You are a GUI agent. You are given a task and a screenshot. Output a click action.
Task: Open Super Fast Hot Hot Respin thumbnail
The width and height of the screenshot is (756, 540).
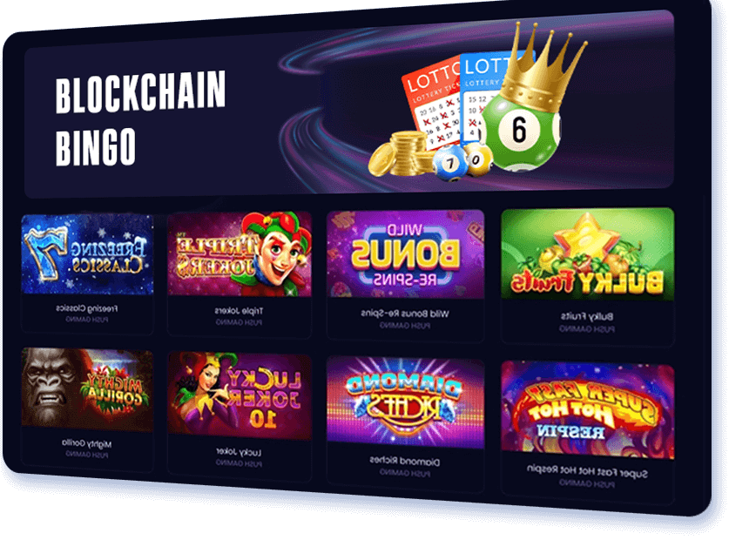(x=587, y=410)
